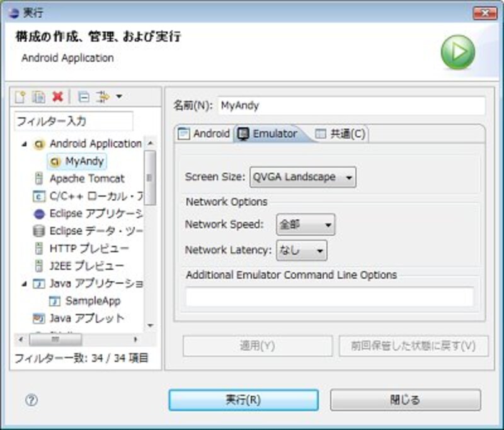This screenshot has height=430, width=504.
Task: Open the Network Speed dropdown
Action: (306, 224)
